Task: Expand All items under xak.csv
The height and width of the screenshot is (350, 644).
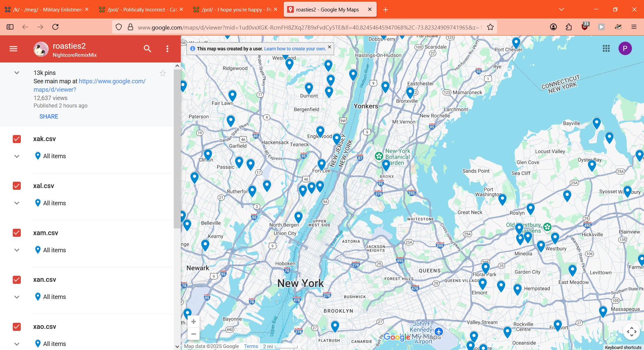Action: 17,156
